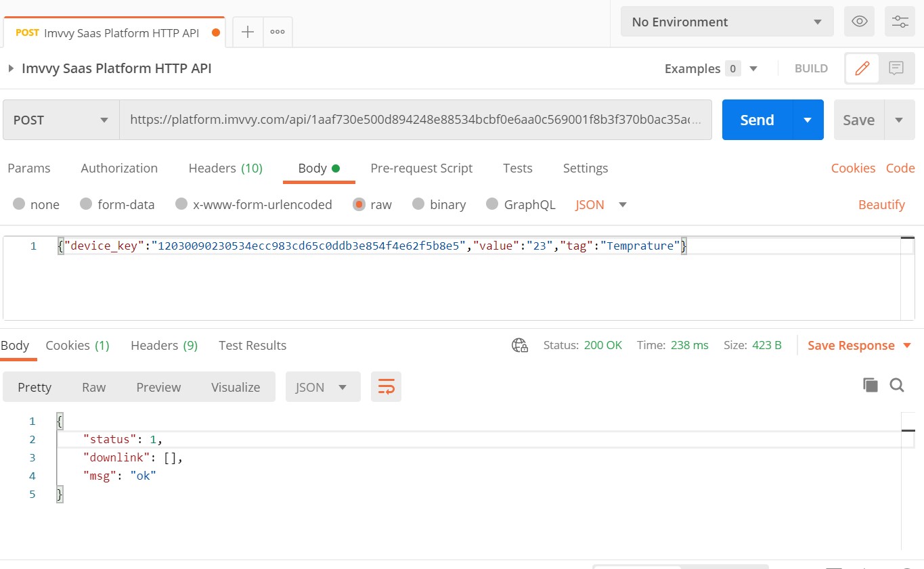Click the request URL input field
This screenshot has width=924, height=569.
pyautogui.click(x=415, y=120)
